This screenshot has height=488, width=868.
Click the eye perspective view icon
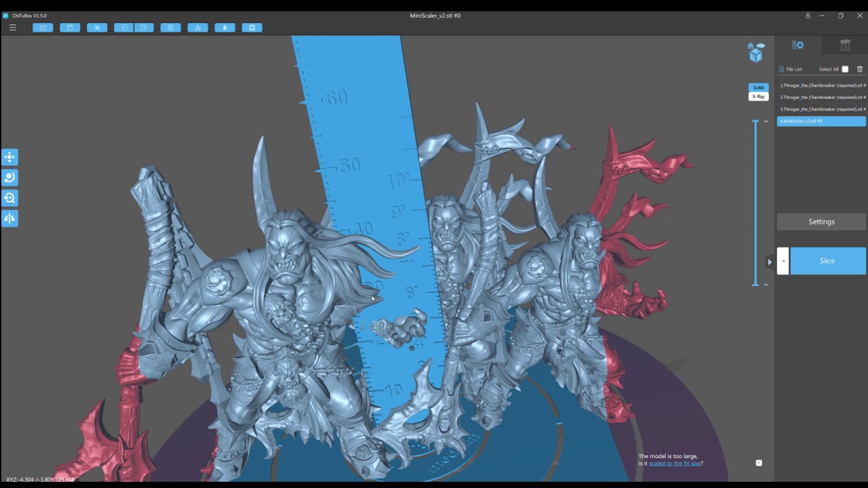point(761,46)
